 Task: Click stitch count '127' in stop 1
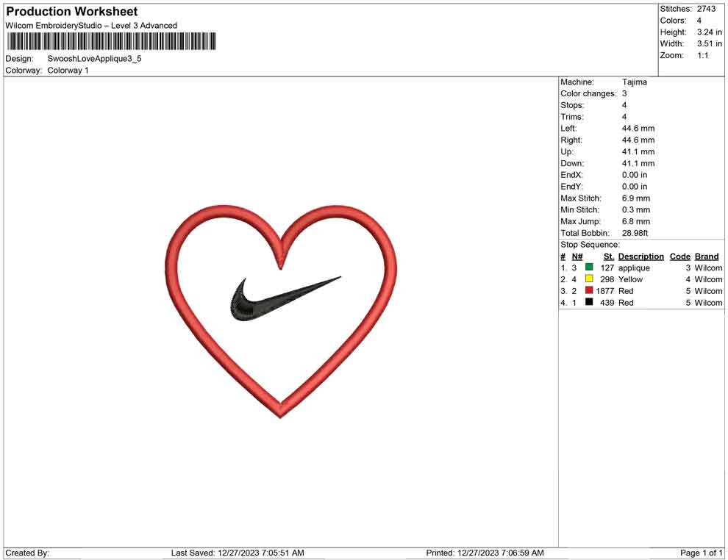coord(607,268)
